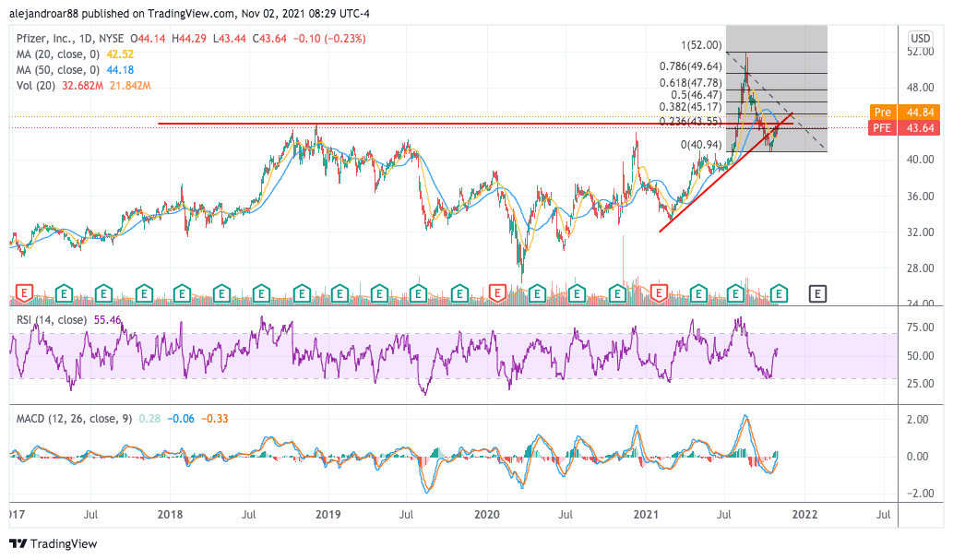The width and height of the screenshot is (953, 560).
Task: Click the close price C43.64
Action: tap(269, 39)
